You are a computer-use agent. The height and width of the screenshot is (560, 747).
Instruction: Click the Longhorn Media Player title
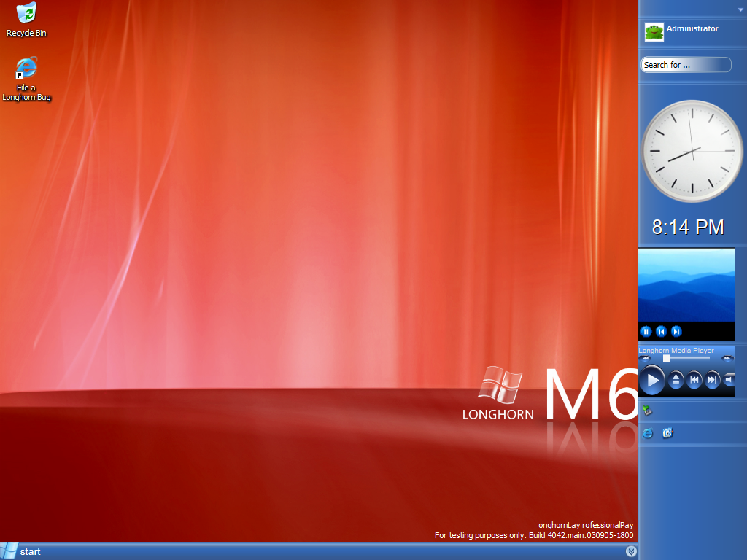tap(676, 351)
